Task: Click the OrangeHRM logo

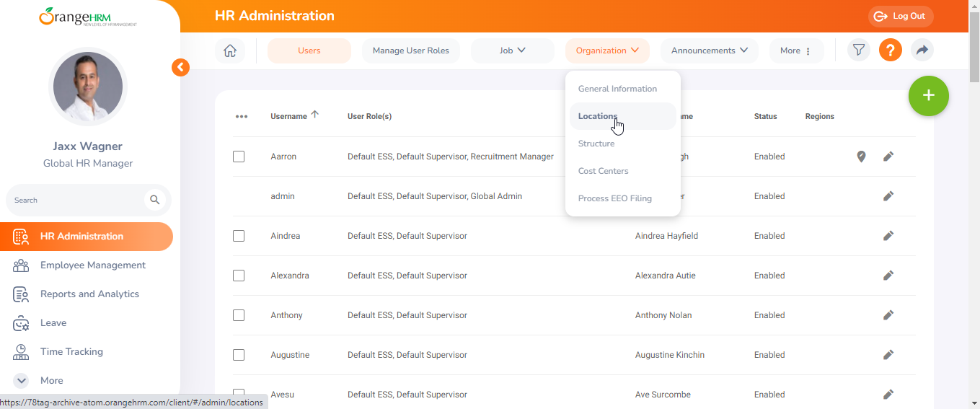Action: pyautogui.click(x=88, y=16)
